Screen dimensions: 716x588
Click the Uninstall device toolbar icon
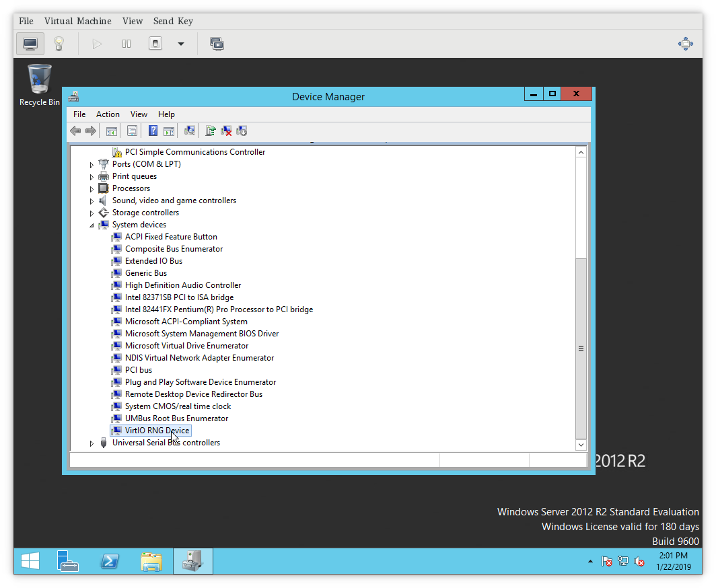click(227, 131)
